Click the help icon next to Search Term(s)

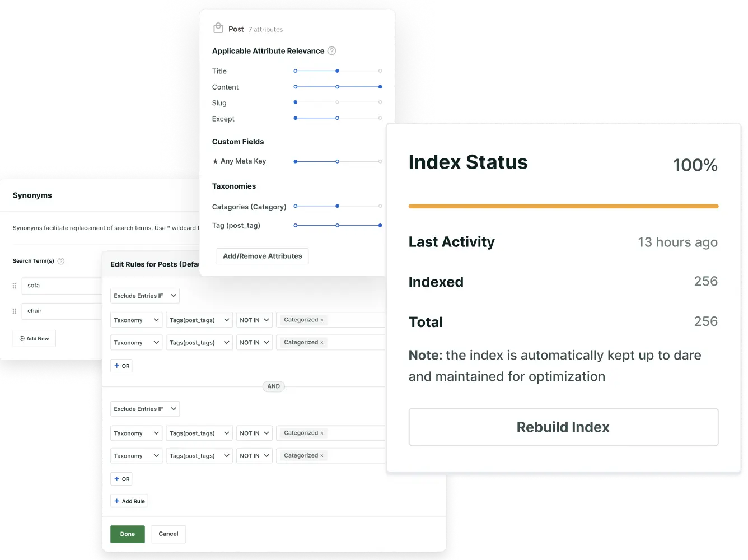click(60, 260)
